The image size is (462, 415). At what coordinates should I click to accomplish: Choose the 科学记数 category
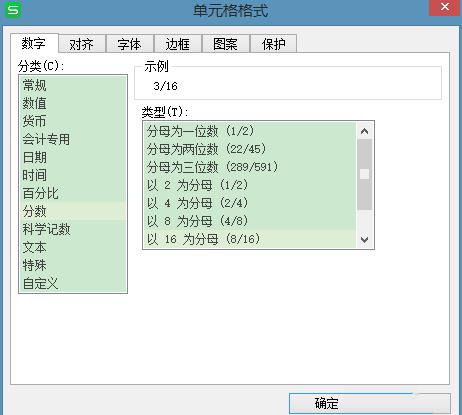pyautogui.click(x=73, y=229)
